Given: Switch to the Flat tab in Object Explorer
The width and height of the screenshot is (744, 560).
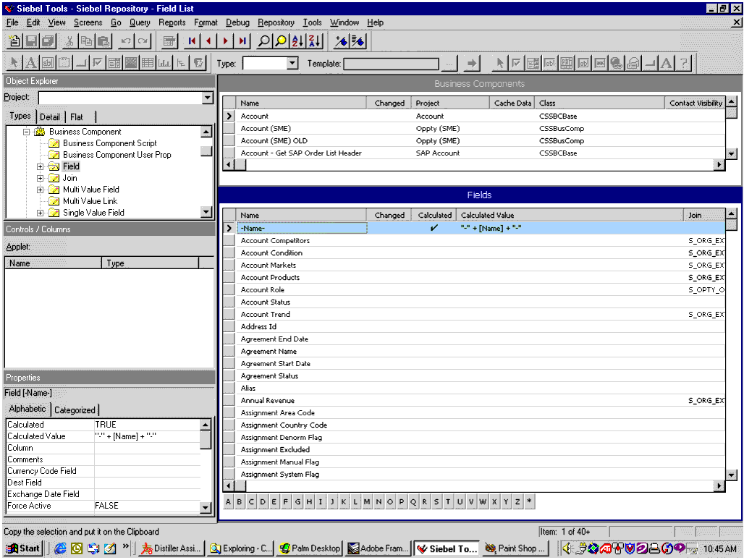Looking at the screenshot, I should (77, 117).
